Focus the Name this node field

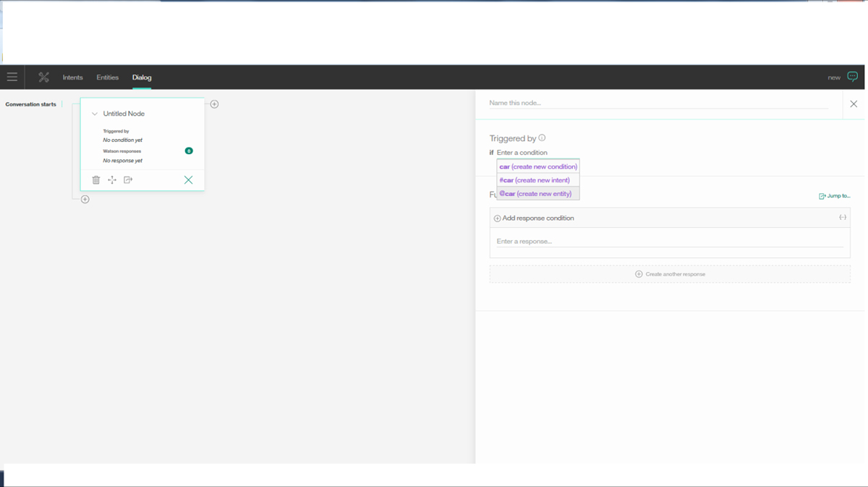pyautogui.click(x=658, y=103)
